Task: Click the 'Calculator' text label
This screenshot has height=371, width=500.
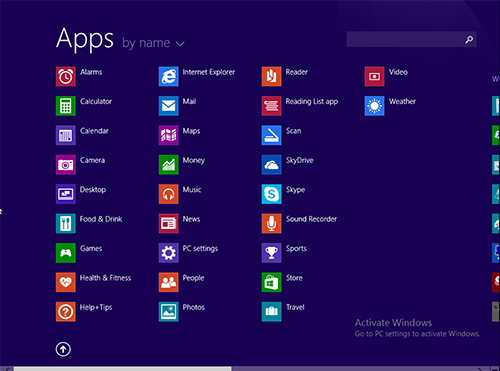Action: [96, 101]
